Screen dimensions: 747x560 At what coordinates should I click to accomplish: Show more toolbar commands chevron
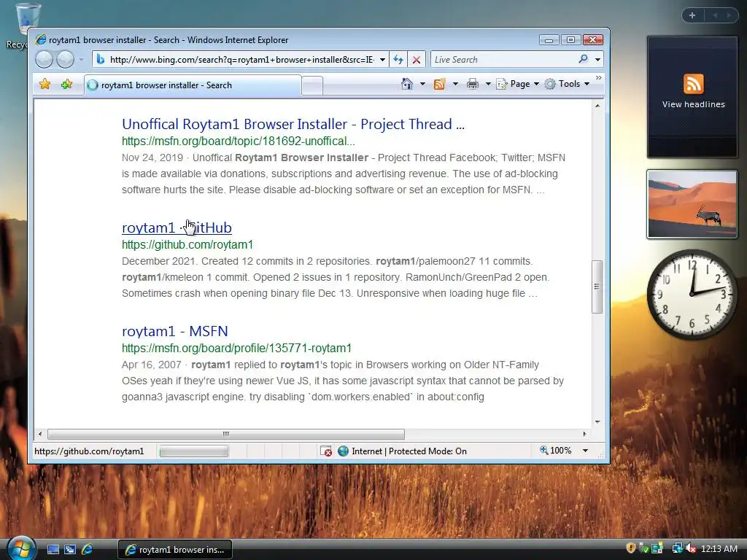tap(599, 77)
